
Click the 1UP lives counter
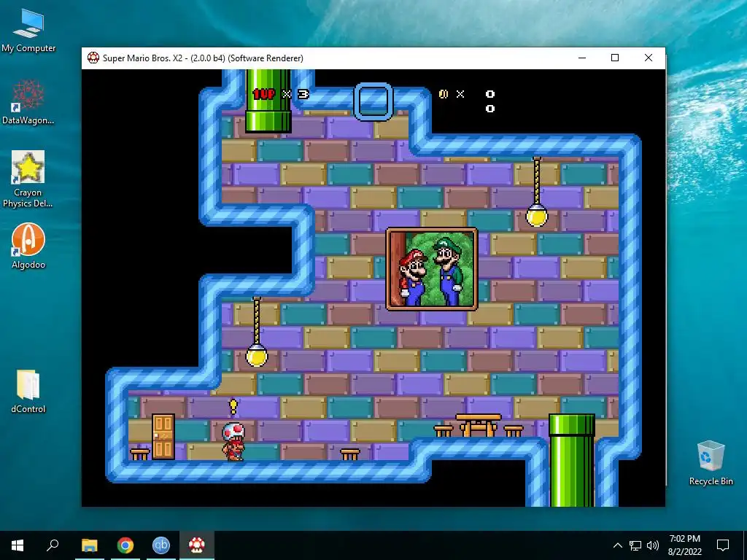(281, 94)
